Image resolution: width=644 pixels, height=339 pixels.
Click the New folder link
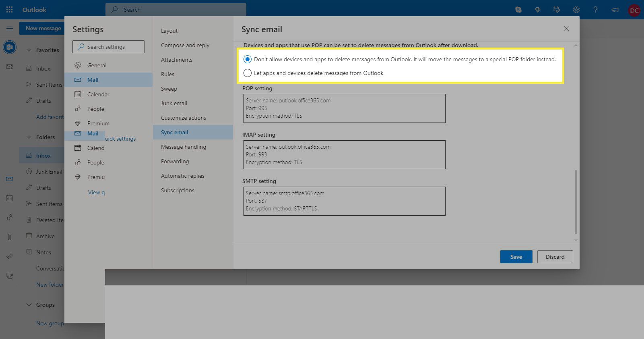[x=50, y=285]
